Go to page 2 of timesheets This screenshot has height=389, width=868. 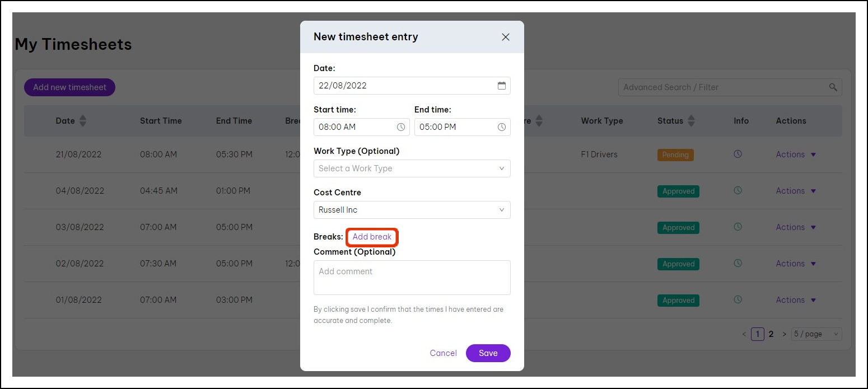click(771, 334)
